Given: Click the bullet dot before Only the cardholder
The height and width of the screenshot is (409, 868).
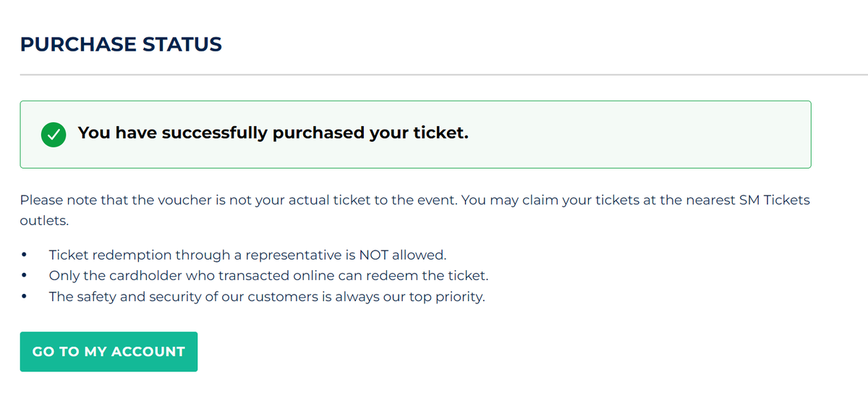Looking at the screenshot, I should coord(25,276).
